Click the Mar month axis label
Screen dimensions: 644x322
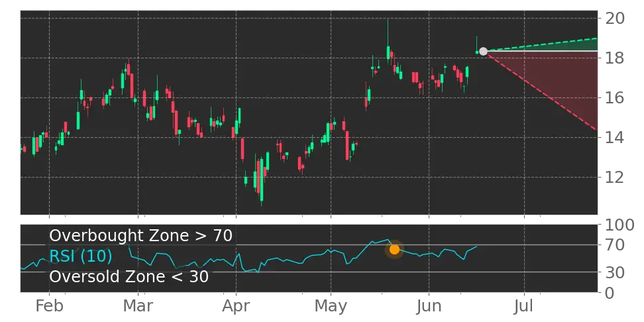[x=138, y=306]
